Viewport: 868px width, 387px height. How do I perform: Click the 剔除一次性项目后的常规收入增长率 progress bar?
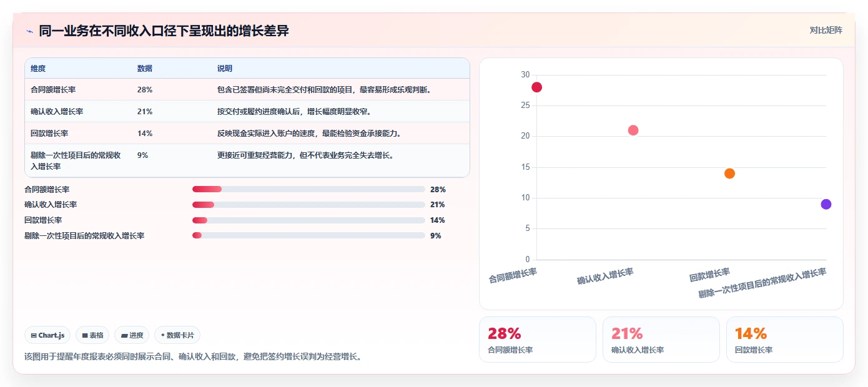308,235
